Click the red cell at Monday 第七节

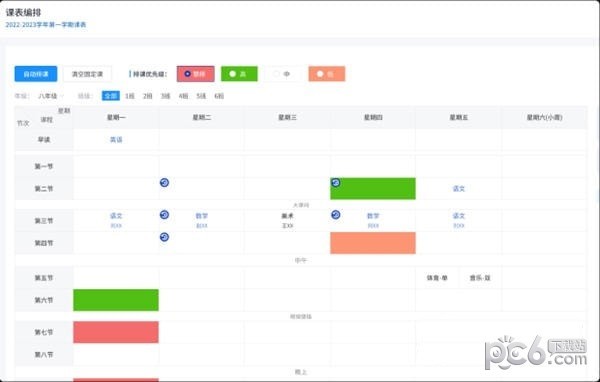(116, 332)
